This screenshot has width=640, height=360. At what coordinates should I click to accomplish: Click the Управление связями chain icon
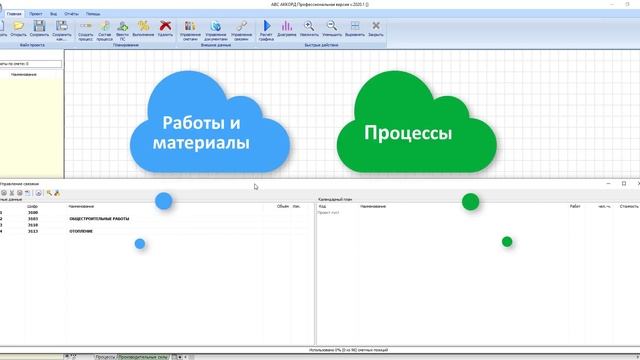[x=242, y=31]
